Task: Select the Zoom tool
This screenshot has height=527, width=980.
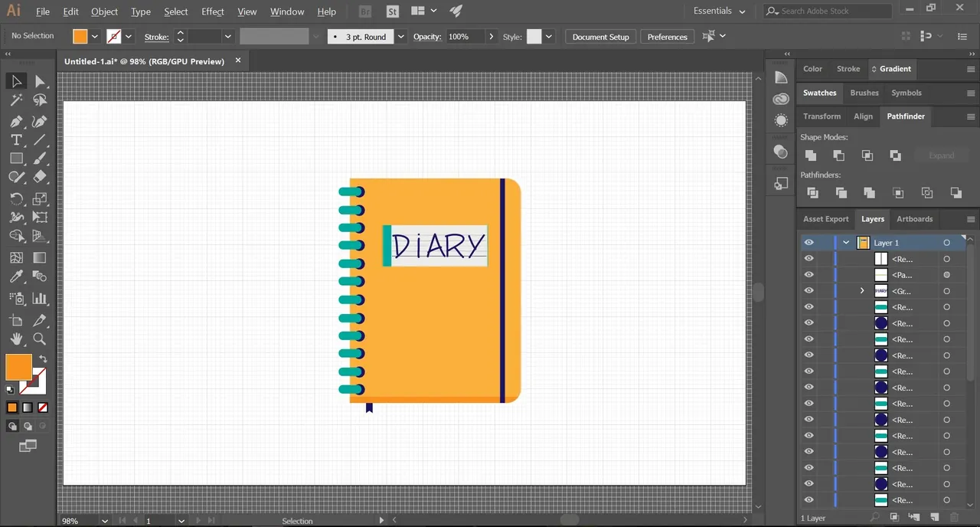Action: (x=40, y=339)
